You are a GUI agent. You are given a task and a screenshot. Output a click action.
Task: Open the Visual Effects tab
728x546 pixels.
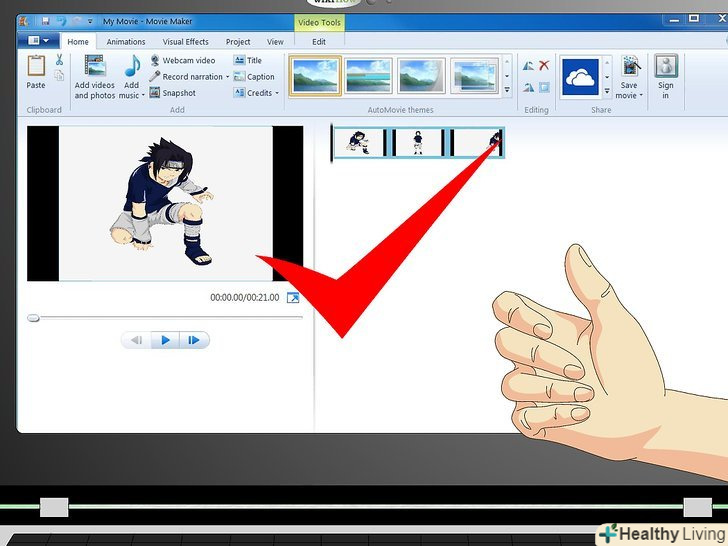[x=186, y=42]
